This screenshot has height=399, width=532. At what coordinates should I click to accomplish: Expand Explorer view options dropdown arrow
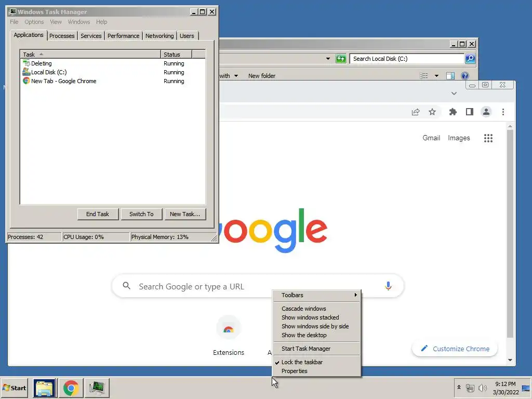[436, 76]
